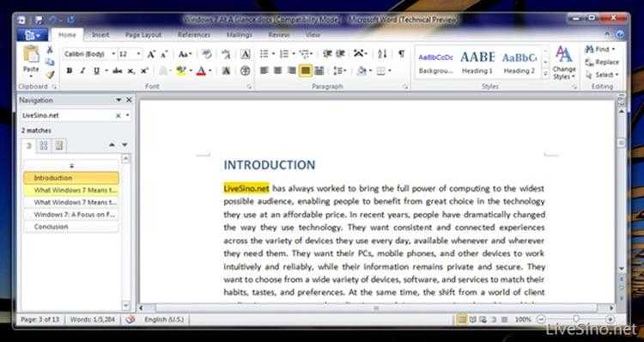Open the Mailings ribbon tab
This screenshot has height=342, width=644.
pos(240,35)
